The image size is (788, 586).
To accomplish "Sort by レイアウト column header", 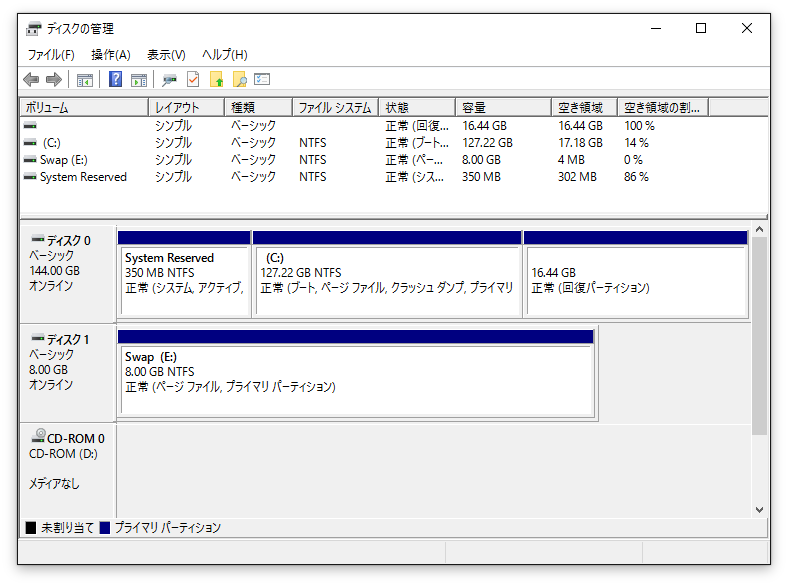I will (x=186, y=108).
